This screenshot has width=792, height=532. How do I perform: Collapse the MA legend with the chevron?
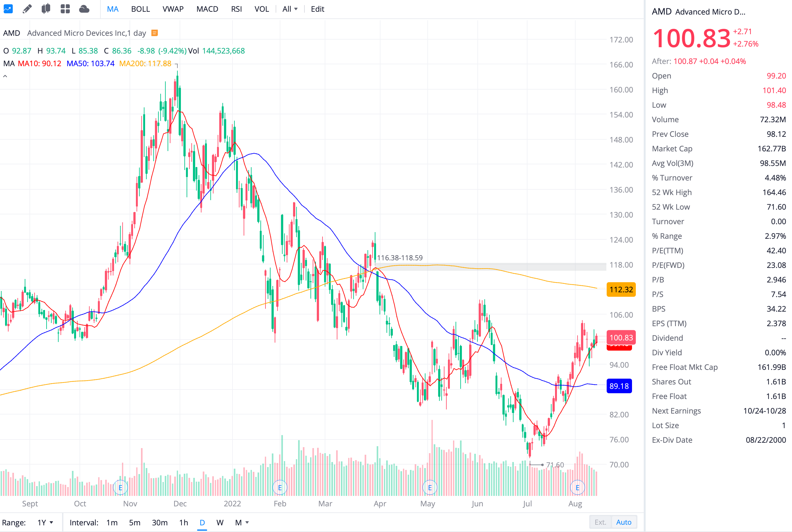pos(5,75)
